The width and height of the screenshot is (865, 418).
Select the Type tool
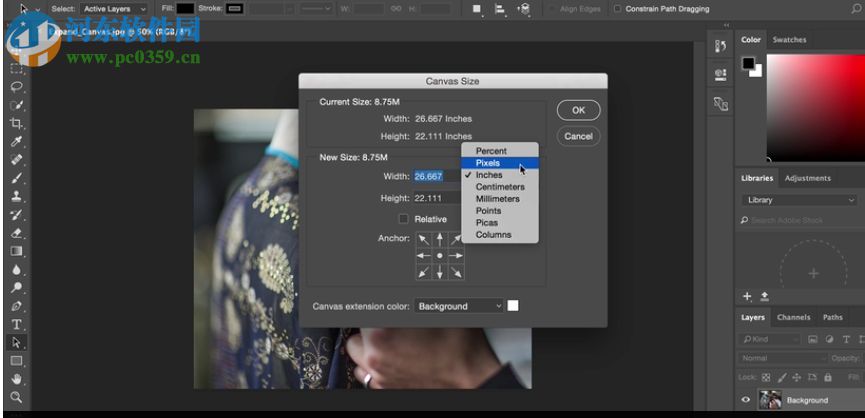pyautogui.click(x=17, y=324)
